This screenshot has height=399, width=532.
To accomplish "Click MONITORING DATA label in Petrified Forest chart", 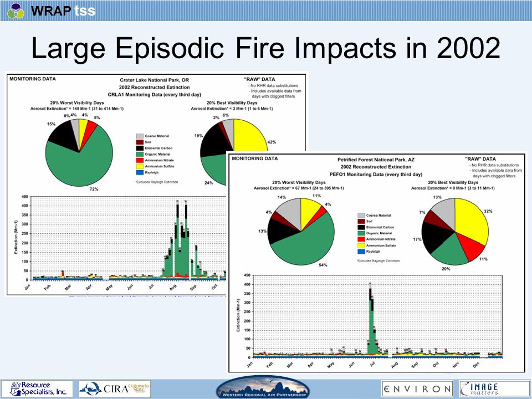I will point(255,158).
